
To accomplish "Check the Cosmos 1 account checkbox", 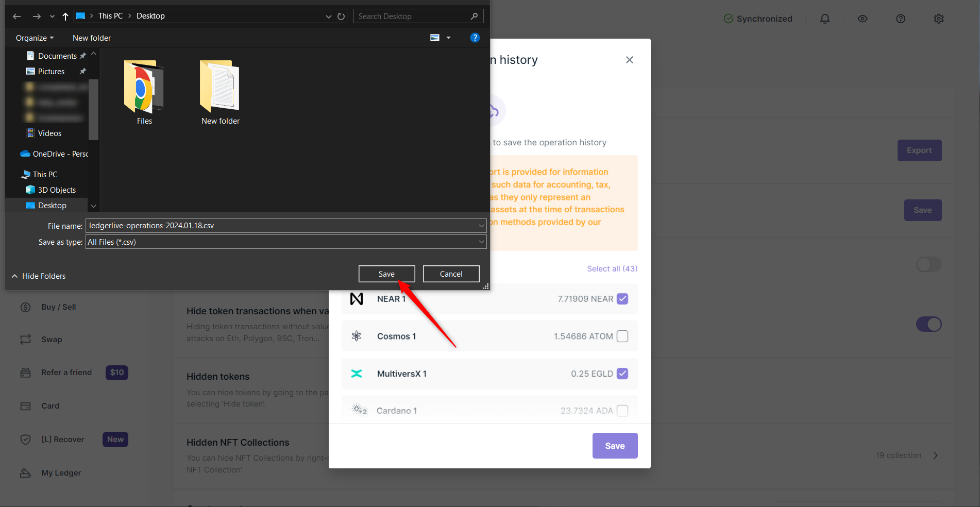I will coord(622,336).
